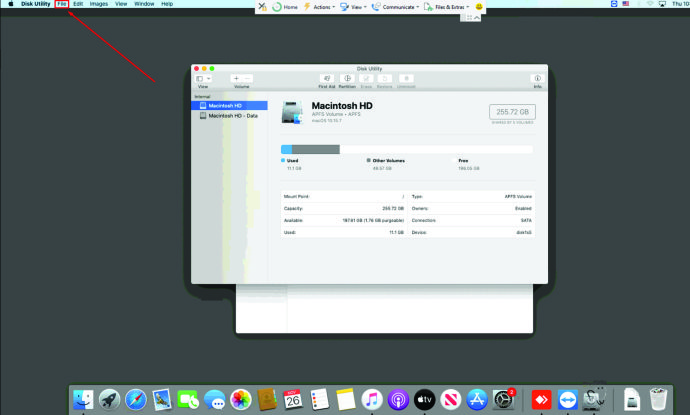Select Macintosh HD - Data volume

[229, 116]
